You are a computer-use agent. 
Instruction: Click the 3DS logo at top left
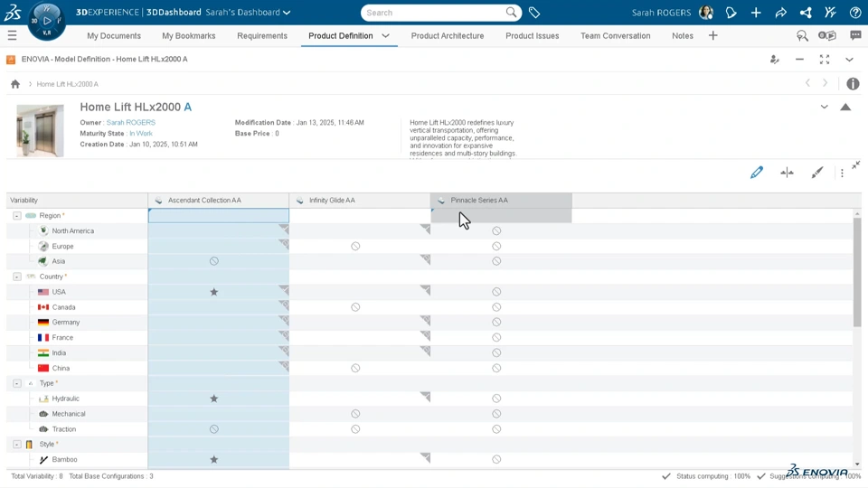[x=12, y=13]
